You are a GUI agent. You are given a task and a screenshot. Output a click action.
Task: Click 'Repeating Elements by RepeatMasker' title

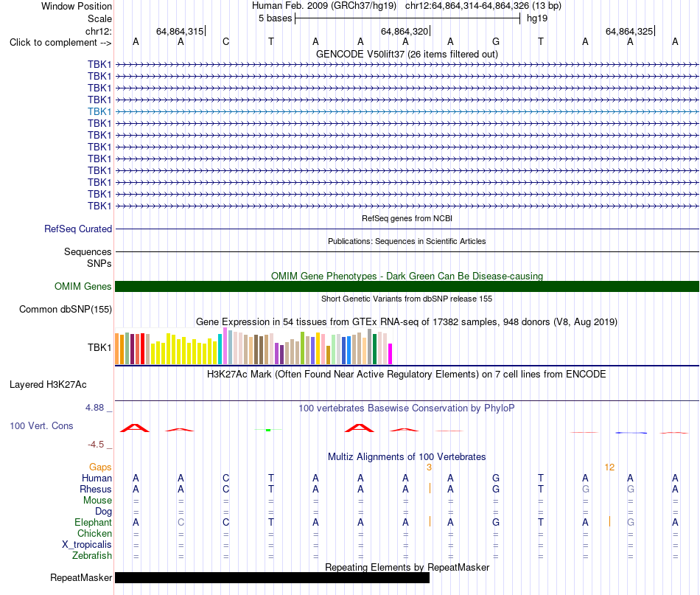(x=407, y=567)
